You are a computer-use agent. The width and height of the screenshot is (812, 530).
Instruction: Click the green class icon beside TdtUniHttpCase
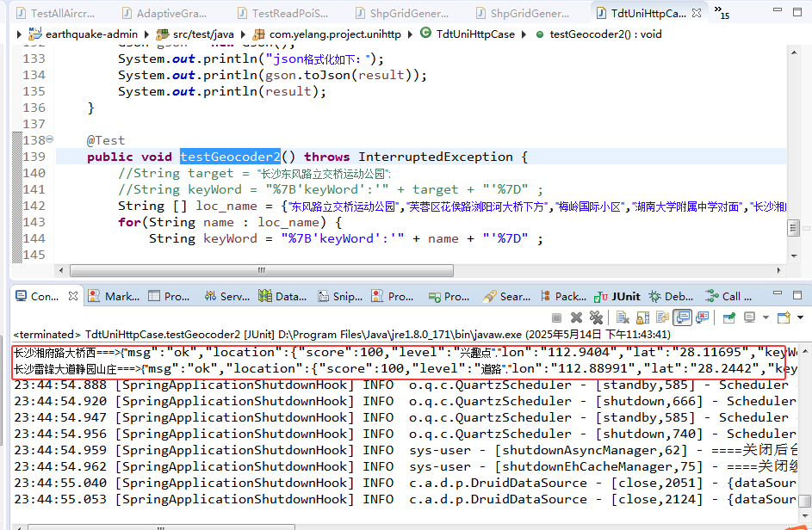coord(425,34)
